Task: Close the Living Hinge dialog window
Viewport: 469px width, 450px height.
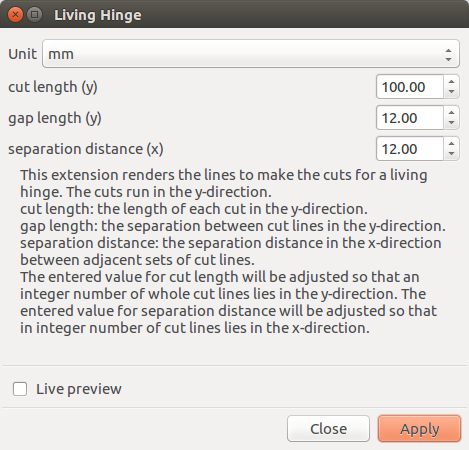Action: click(15, 15)
